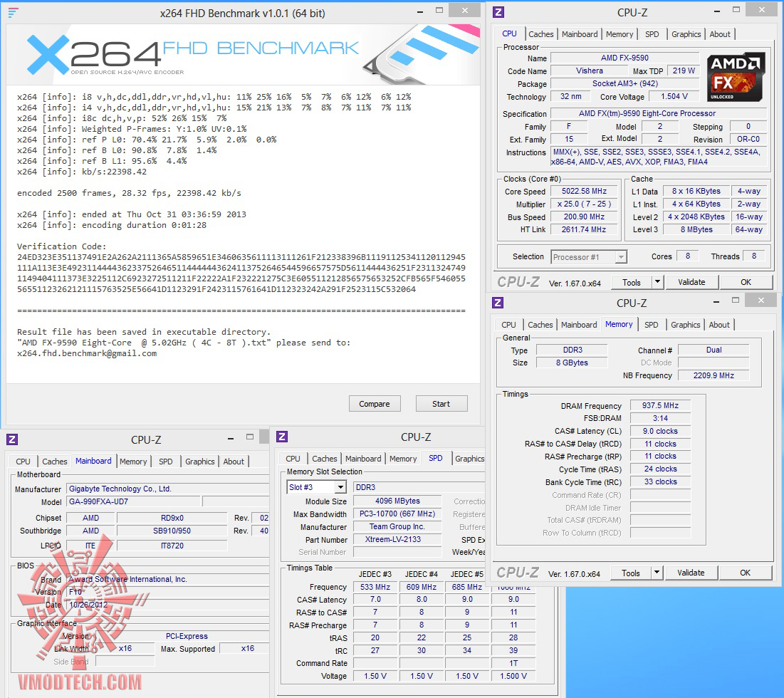Viewport: 784px width, 698px height.
Task: Click the CPU-Z logo icon in the Mainboard window
Action: pos(13,439)
